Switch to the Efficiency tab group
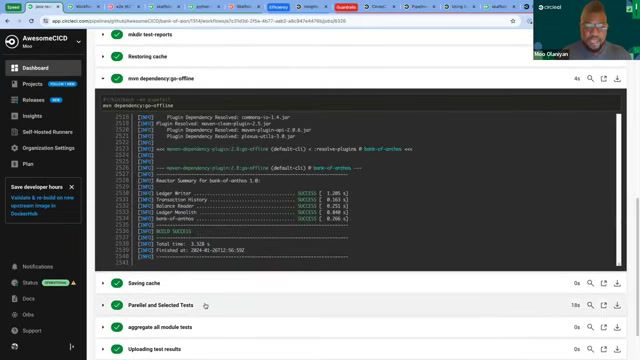This screenshot has height=360, width=640. click(279, 7)
